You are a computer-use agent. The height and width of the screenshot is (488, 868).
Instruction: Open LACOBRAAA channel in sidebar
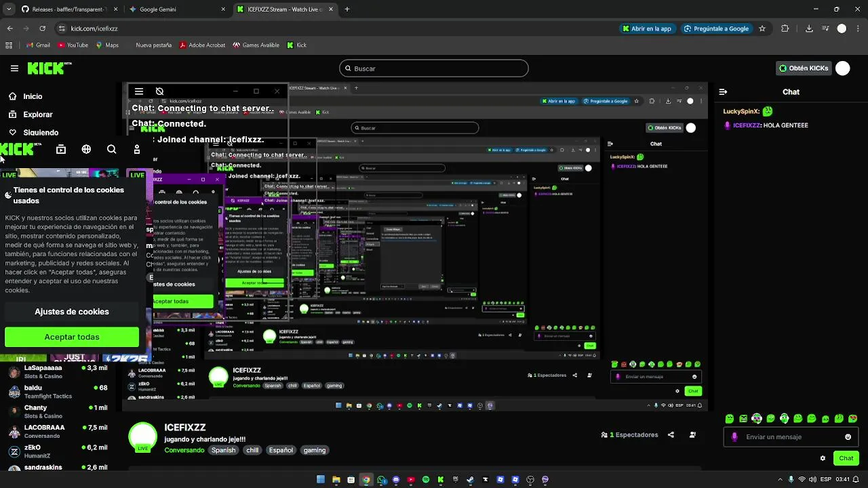pos(58,431)
